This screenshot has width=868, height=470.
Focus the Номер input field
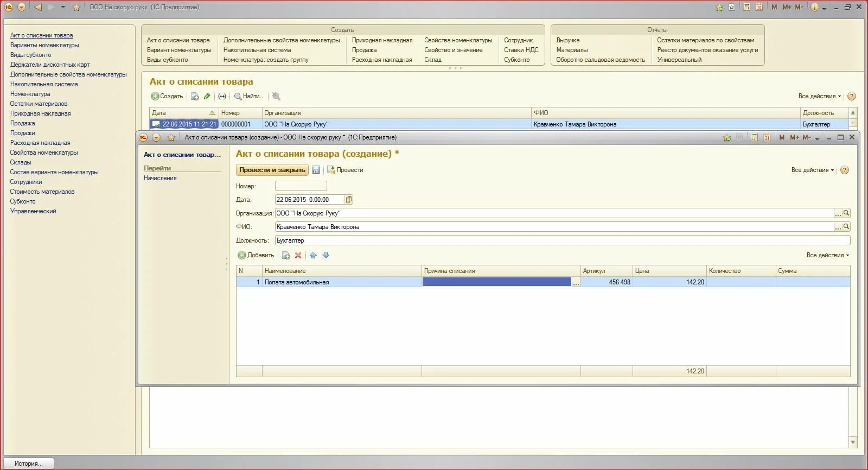[301, 186]
